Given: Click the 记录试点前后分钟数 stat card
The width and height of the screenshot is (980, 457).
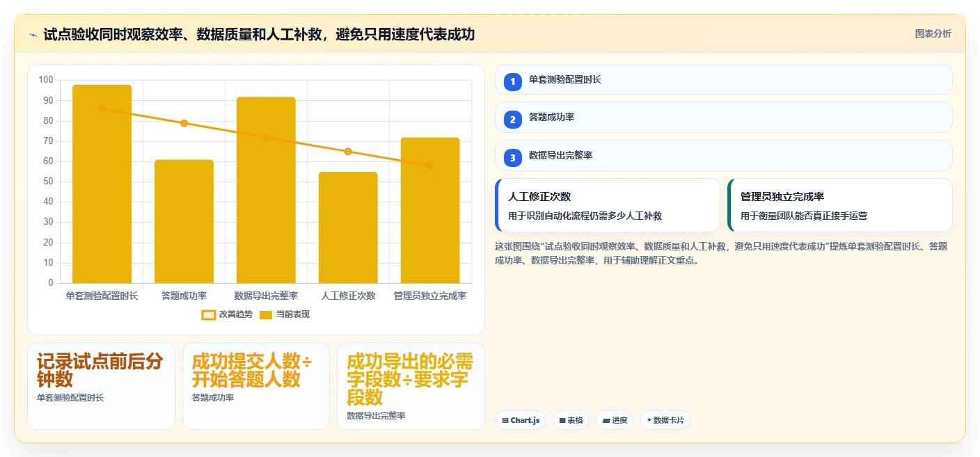Looking at the screenshot, I should 101,386.
